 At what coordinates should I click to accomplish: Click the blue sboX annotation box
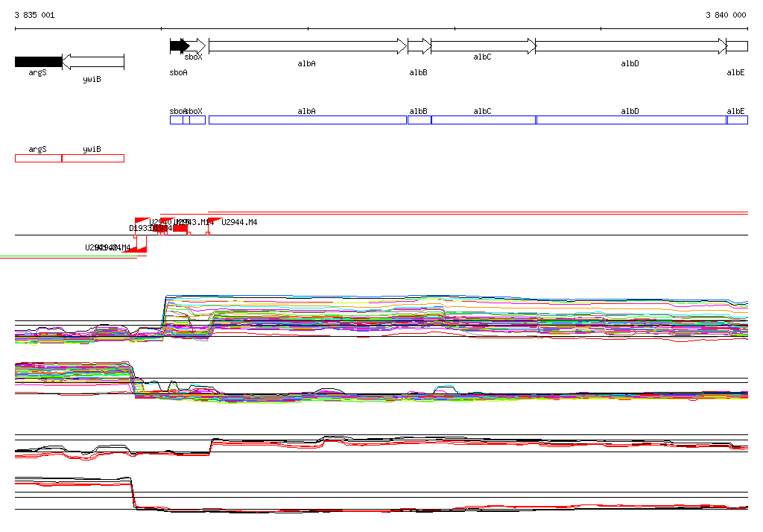[x=194, y=120]
